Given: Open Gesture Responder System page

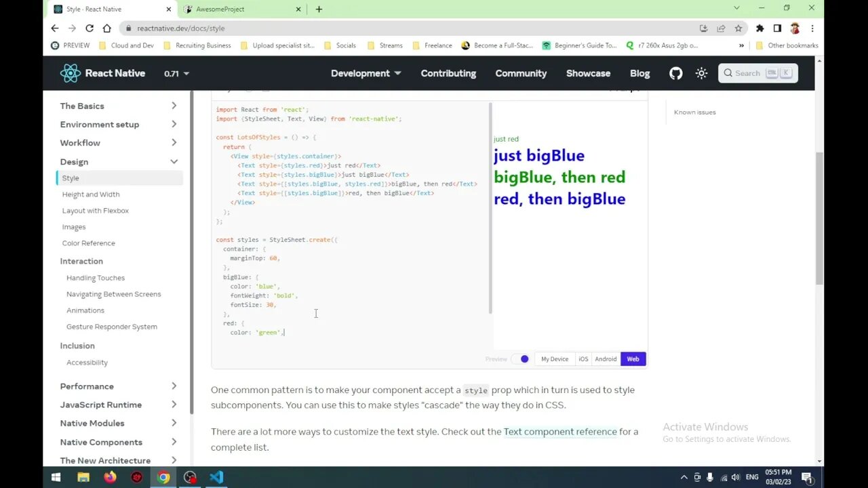Looking at the screenshot, I should click(112, 327).
